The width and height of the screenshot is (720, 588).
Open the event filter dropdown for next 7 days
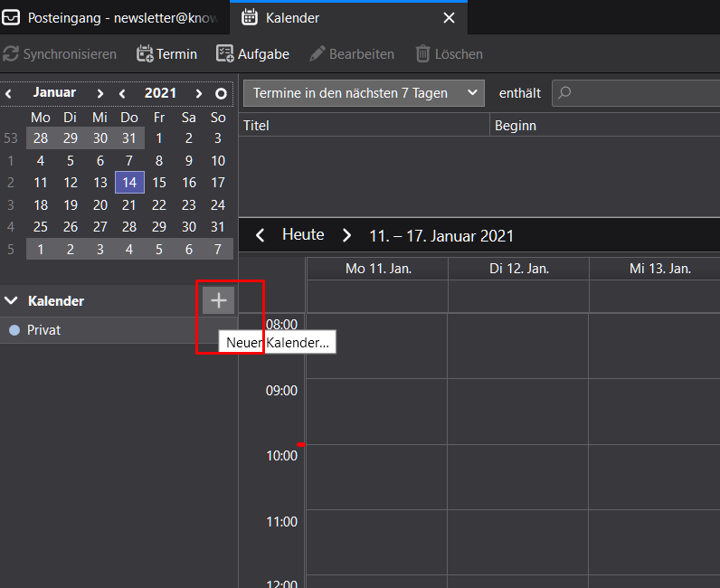[x=364, y=93]
